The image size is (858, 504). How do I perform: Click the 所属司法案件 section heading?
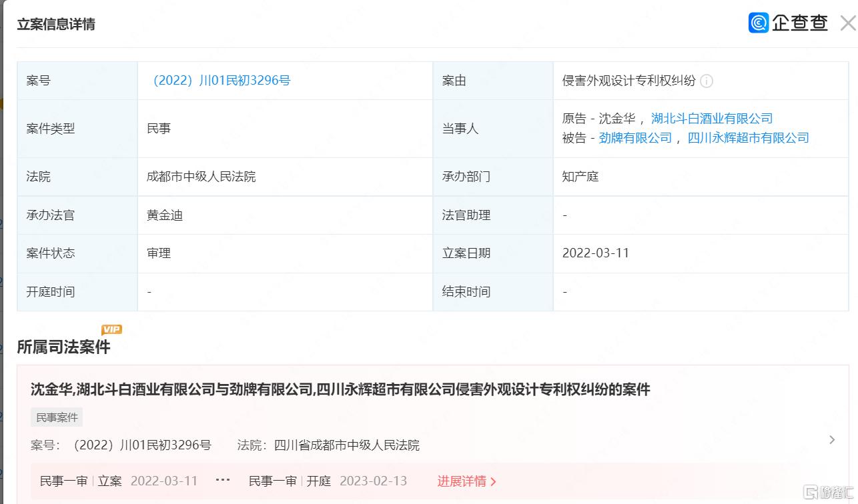[x=63, y=347]
